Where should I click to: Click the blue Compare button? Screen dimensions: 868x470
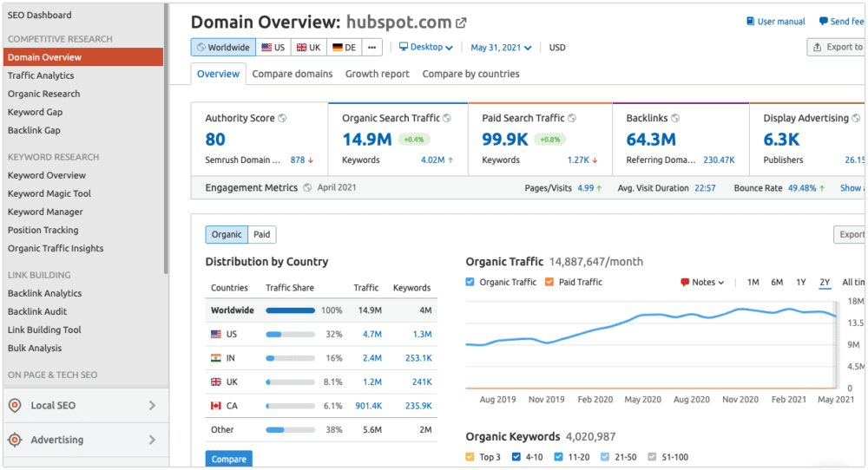[x=228, y=459]
